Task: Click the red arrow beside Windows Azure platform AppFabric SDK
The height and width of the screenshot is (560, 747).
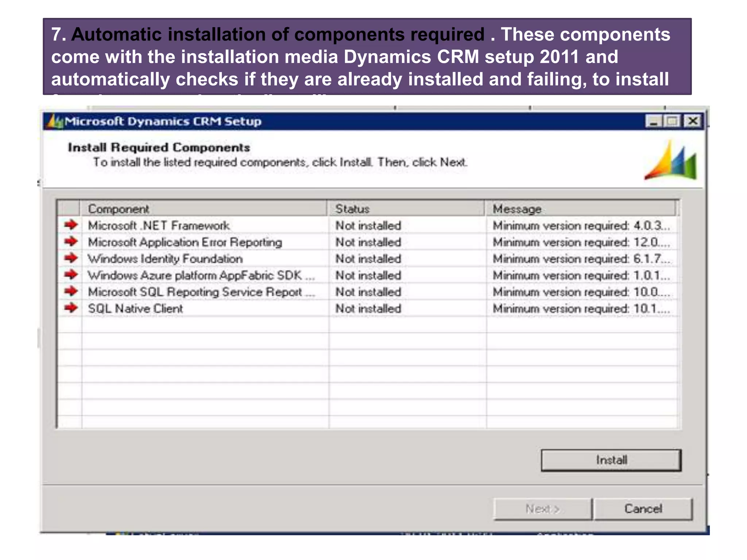Action: [x=71, y=275]
